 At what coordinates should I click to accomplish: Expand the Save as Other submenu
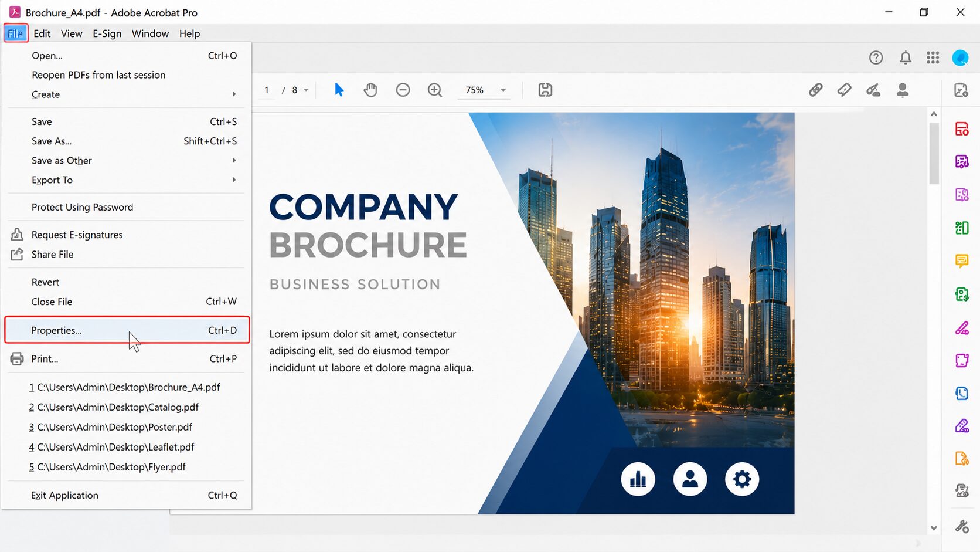126,161
